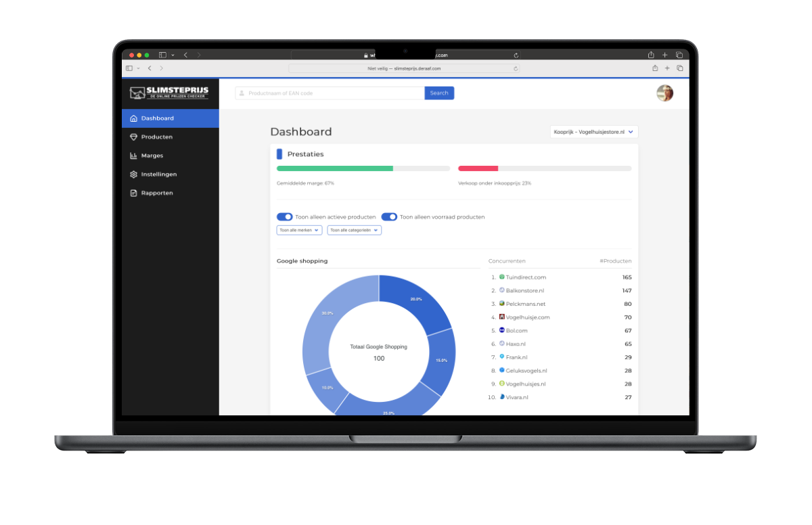Open the Producten sidebar menu item
The image size is (812, 525).
(x=171, y=137)
